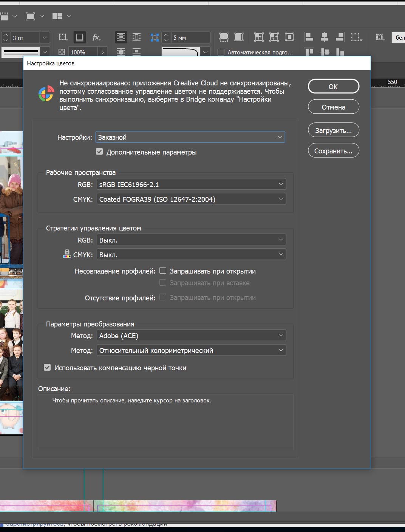
Task: Open the arrange documents dropdown arrow
Action: [x=69, y=16]
